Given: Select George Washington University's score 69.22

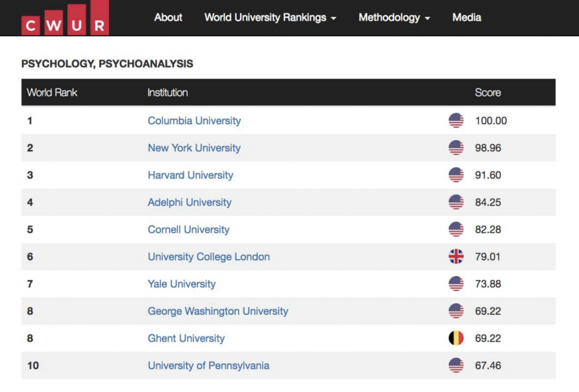Looking at the screenshot, I should 488,311.
